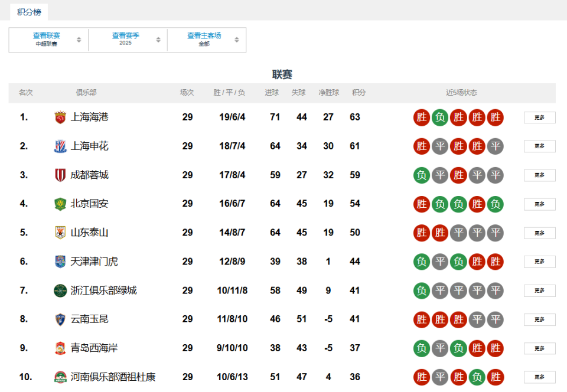
Task: Click 更多 button for 浙江俱乐部绿城
Action: (x=539, y=290)
